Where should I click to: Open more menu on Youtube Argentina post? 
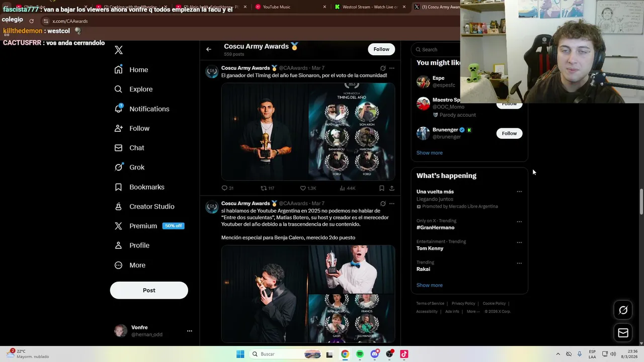(x=392, y=204)
